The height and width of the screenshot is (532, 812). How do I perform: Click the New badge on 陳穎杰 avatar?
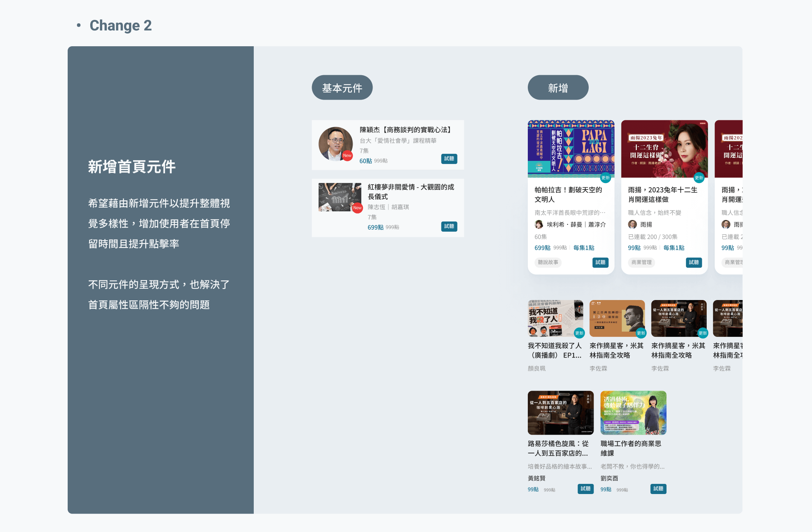pyautogui.click(x=347, y=156)
